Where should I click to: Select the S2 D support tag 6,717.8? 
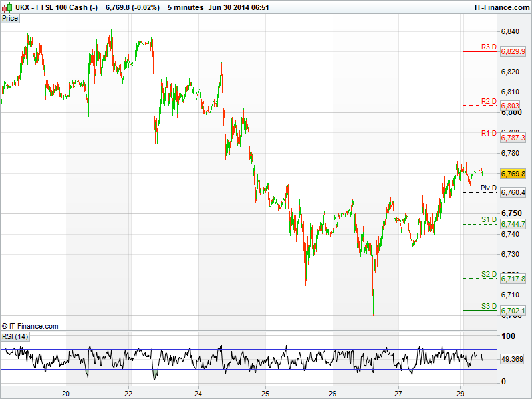(x=513, y=279)
